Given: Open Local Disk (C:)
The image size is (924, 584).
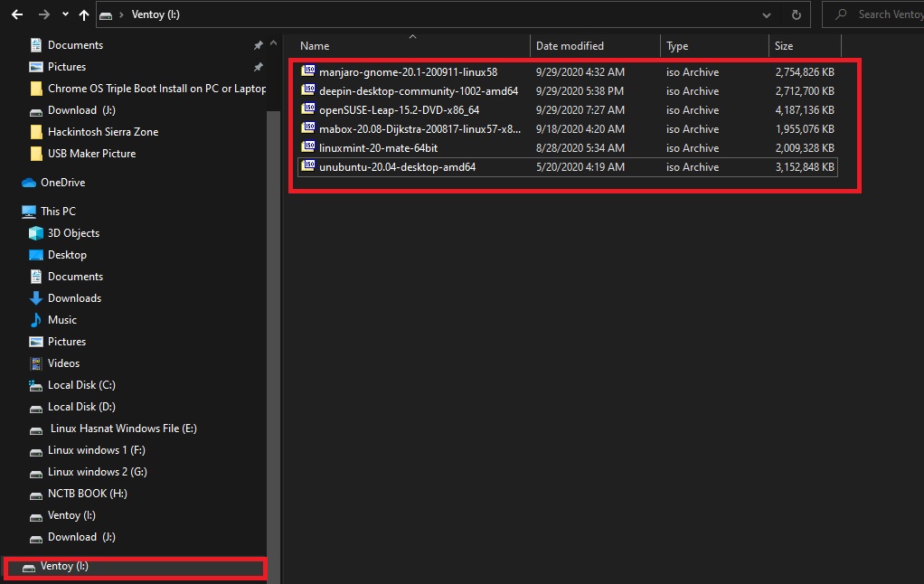Looking at the screenshot, I should tap(81, 385).
